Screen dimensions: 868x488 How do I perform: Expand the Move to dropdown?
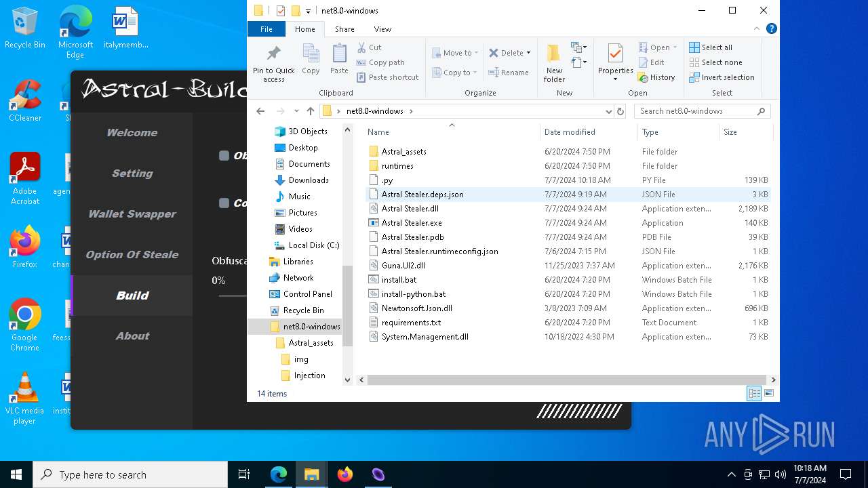tap(476, 53)
